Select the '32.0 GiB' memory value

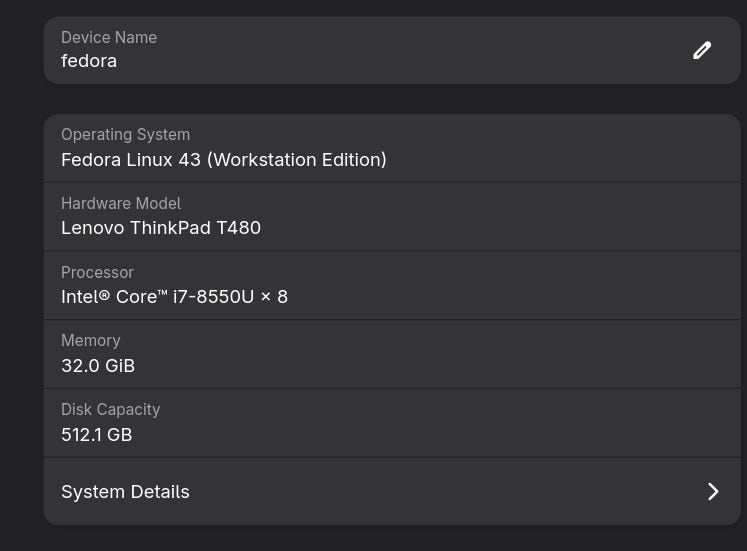(x=98, y=366)
